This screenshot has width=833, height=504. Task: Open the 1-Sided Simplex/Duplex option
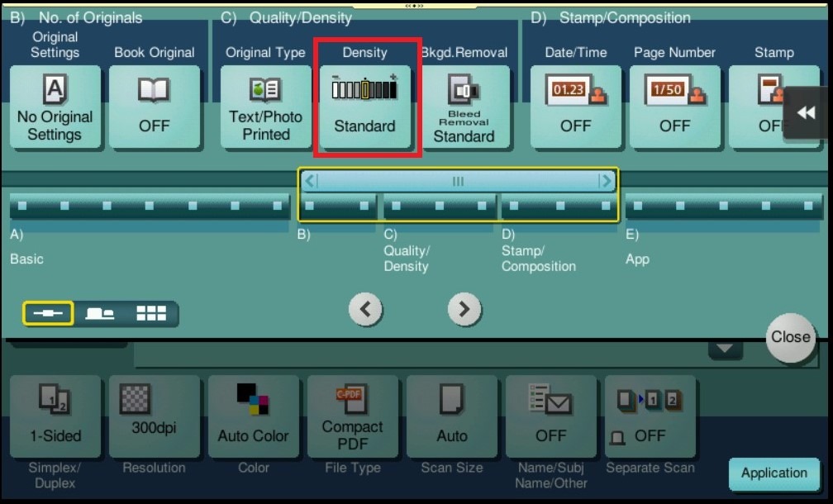pyautogui.click(x=55, y=417)
